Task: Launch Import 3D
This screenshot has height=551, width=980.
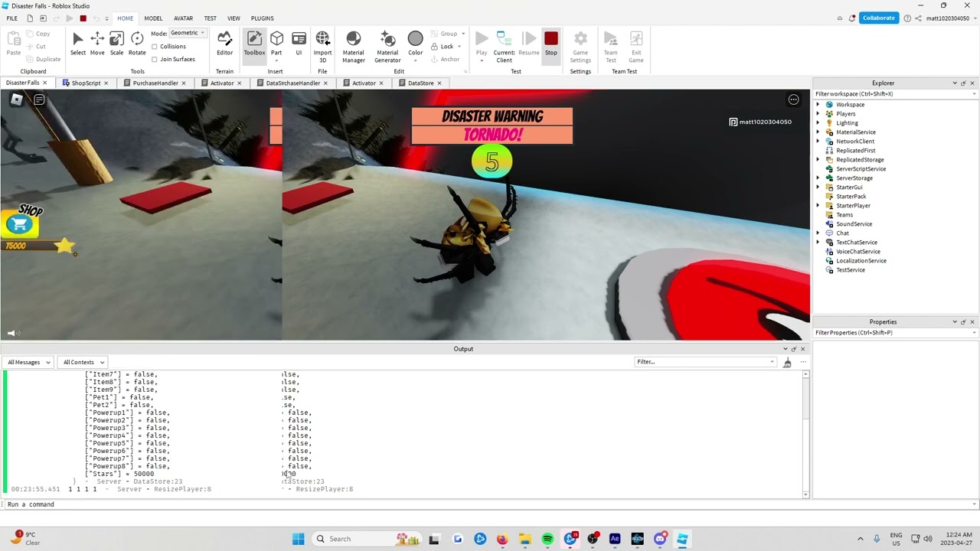Action: [322, 47]
